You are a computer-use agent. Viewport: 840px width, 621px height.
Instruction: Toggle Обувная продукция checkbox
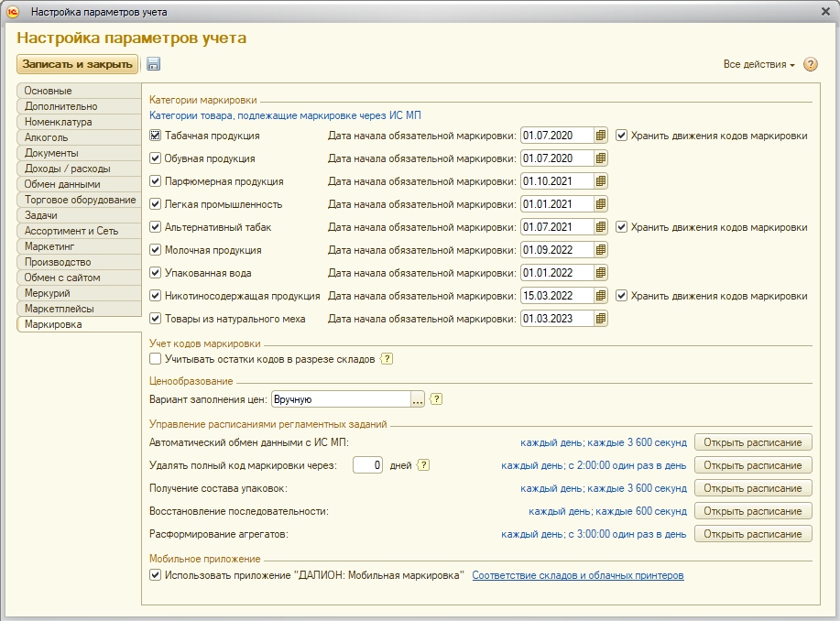tap(155, 158)
